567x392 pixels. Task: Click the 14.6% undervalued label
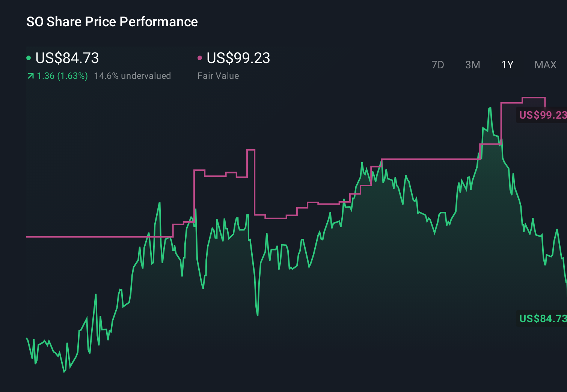[x=133, y=75]
